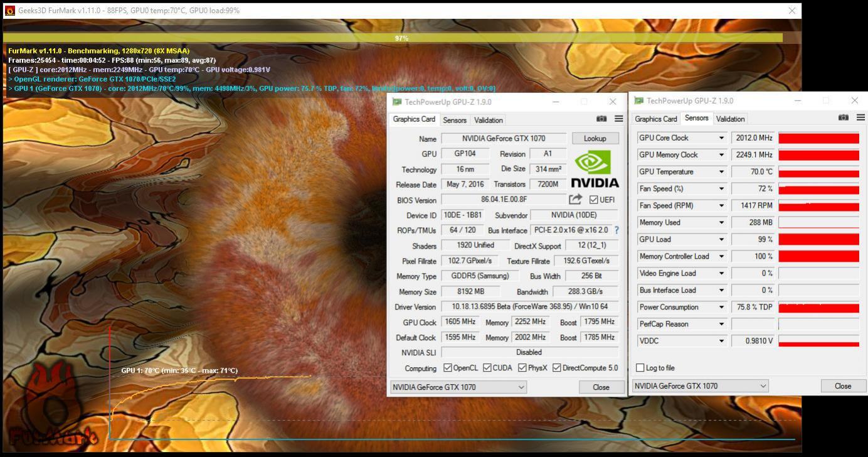Open Memory Controller Load sensor dropdown
Viewport: 868px width, 457px height.
721,257
